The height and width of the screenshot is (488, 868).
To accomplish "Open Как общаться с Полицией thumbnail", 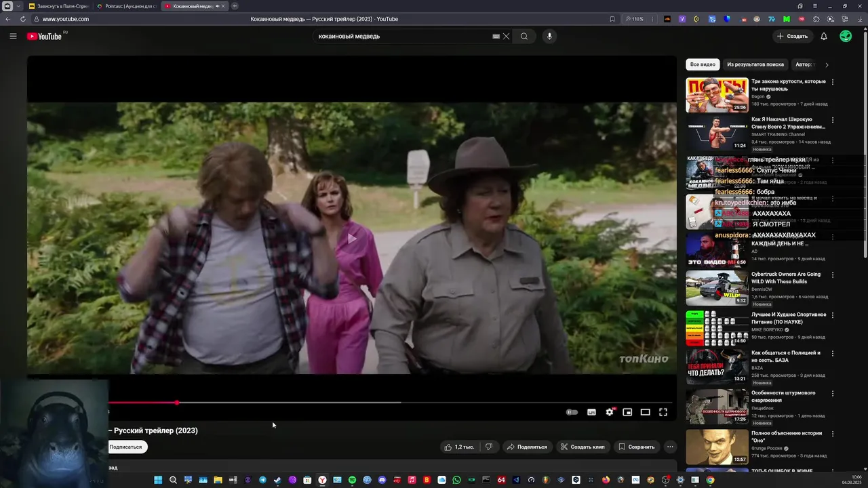I will [x=717, y=366].
